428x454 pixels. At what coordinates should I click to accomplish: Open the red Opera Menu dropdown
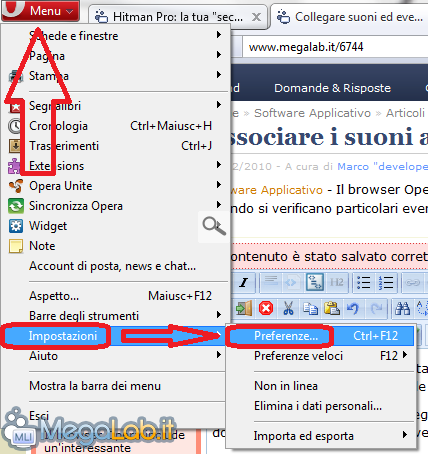(x=40, y=11)
